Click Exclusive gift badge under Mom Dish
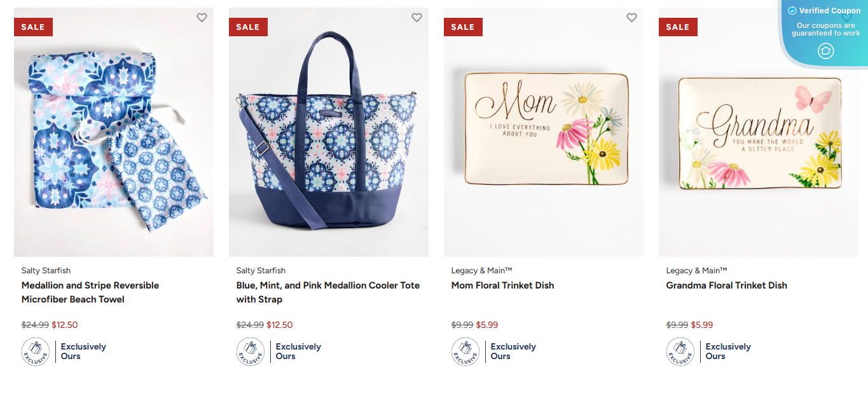 (x=465, y=351)
